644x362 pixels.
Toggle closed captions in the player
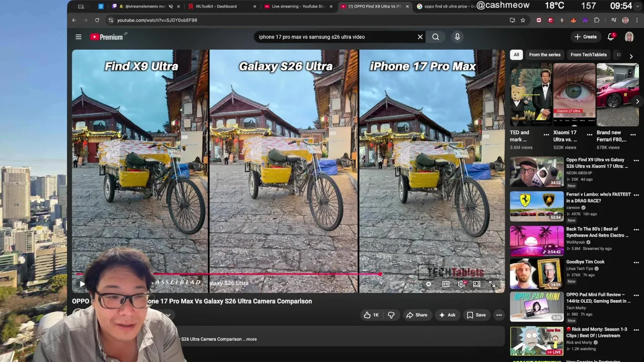pyautogui.click(x=446, y=284)
